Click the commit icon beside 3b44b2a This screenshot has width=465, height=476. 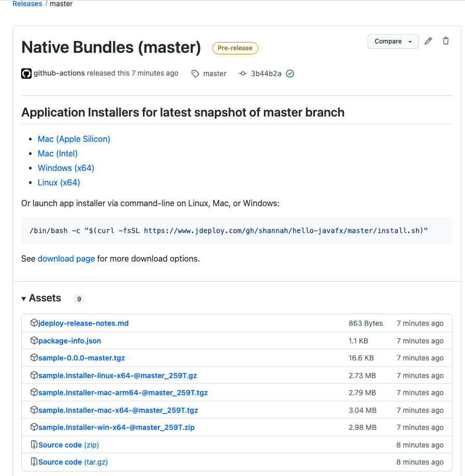click(243, 74)
